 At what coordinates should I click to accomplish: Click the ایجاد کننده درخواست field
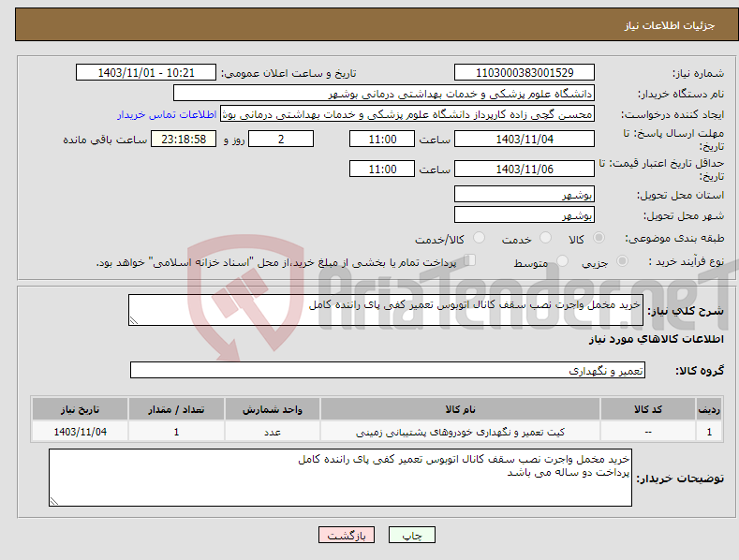[407, 114]
